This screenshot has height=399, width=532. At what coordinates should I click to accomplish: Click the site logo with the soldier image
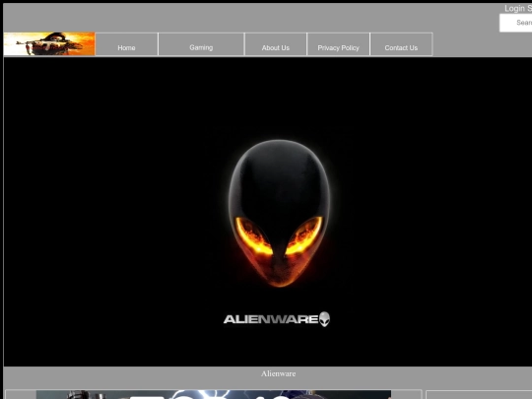coord(49,43)
